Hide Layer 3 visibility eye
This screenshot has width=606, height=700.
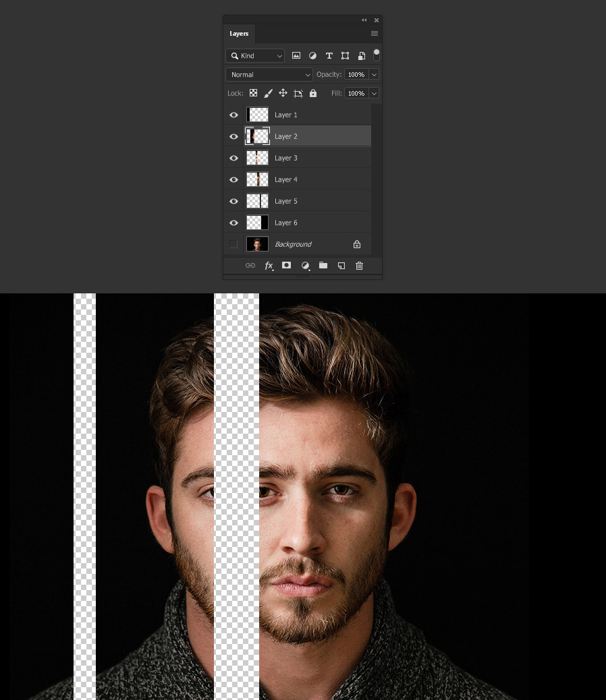pyautogui.click(x=233, y=158)
